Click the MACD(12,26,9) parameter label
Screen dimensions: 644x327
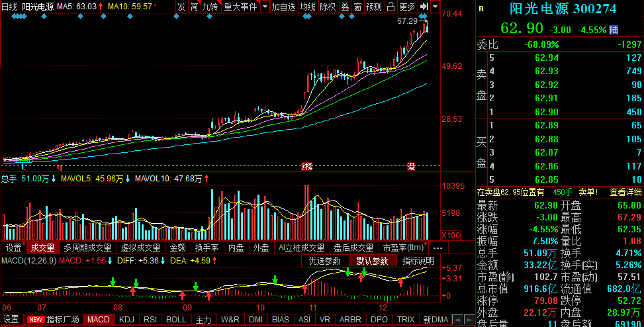pyautogui.click(x=29, y=261)
